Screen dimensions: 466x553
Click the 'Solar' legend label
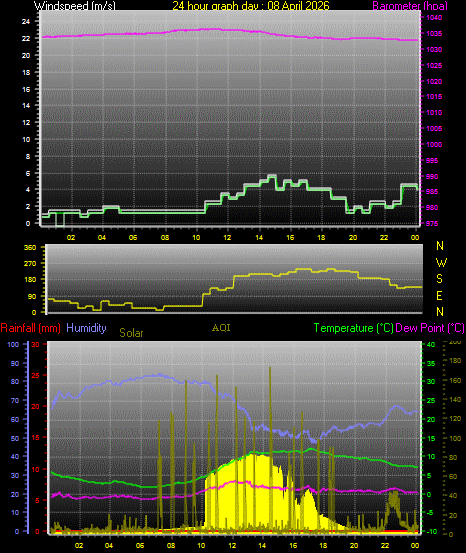131,333
